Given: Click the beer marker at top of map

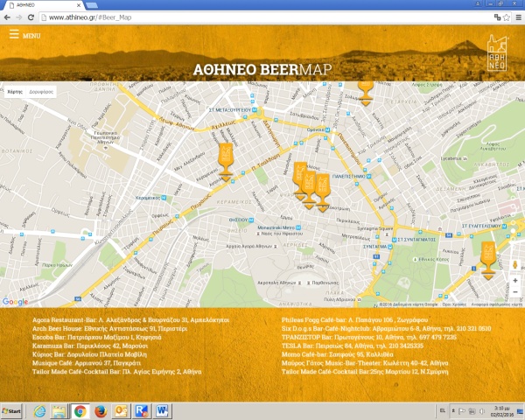Looking at the screenshot, I should pos(366,92).
